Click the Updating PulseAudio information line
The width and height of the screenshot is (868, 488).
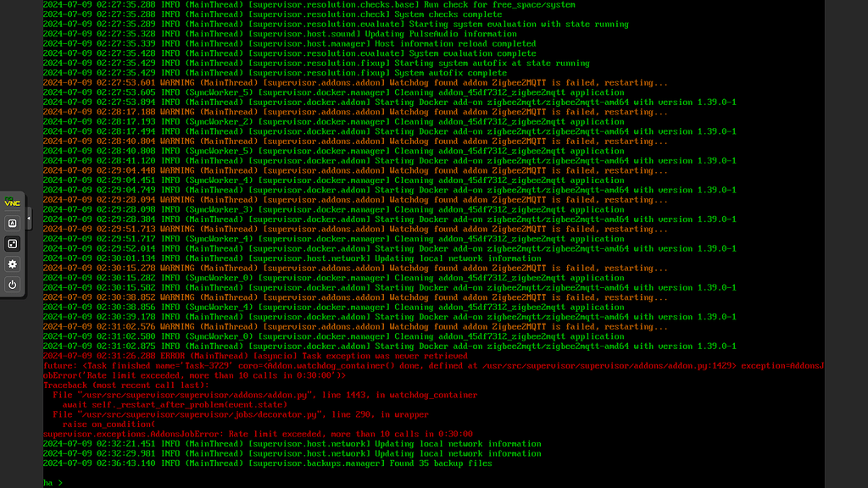click(x=254, y=33)
